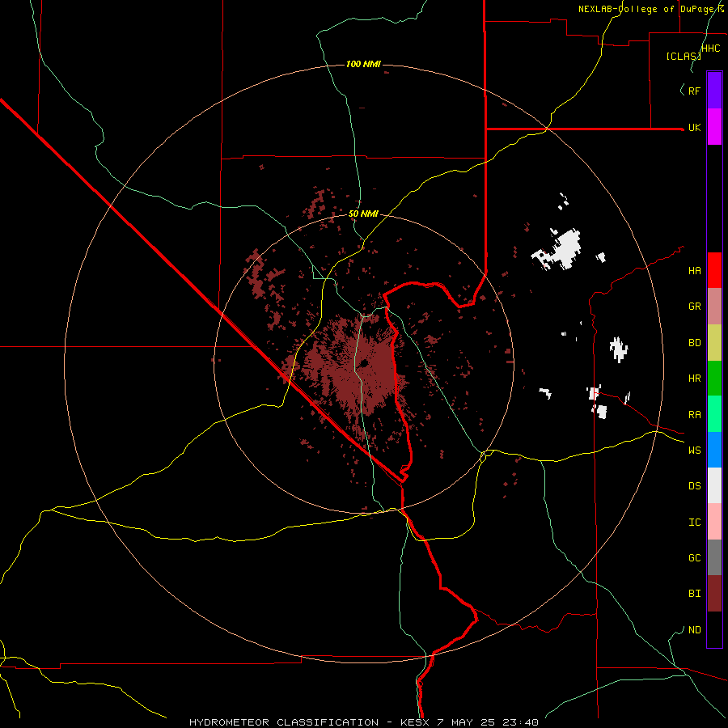This screenshot has width=728, height=728.
Task: Pick the dusty pink GR legend swatch
Action: (714, 307)
